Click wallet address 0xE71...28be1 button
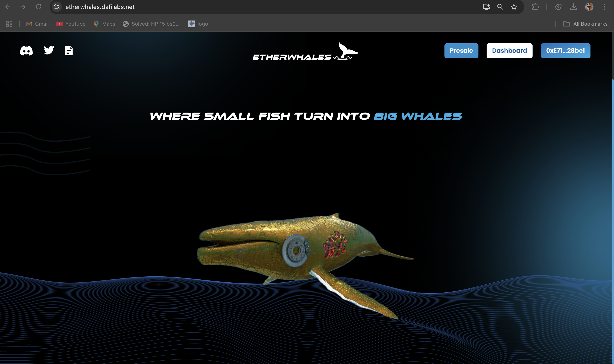This screenshot has height=364, width=614. tap(565, 51)
